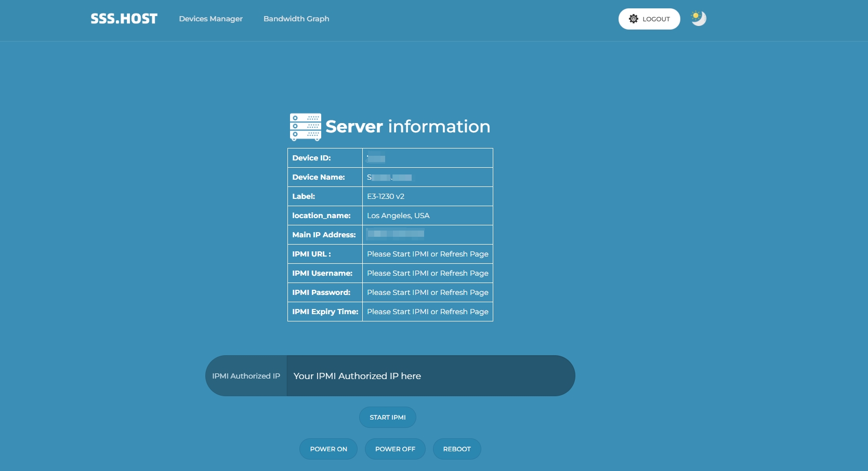
Task: Click the LOGOUT button
Action: 649,19
